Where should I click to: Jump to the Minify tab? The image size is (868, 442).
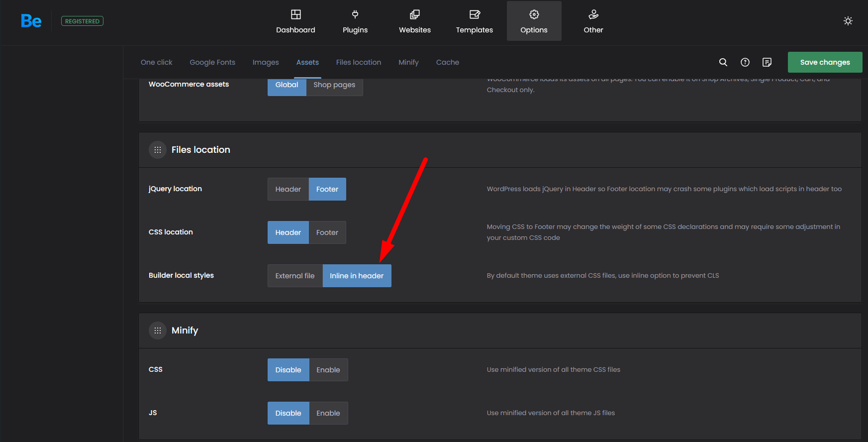click(408, 62)
